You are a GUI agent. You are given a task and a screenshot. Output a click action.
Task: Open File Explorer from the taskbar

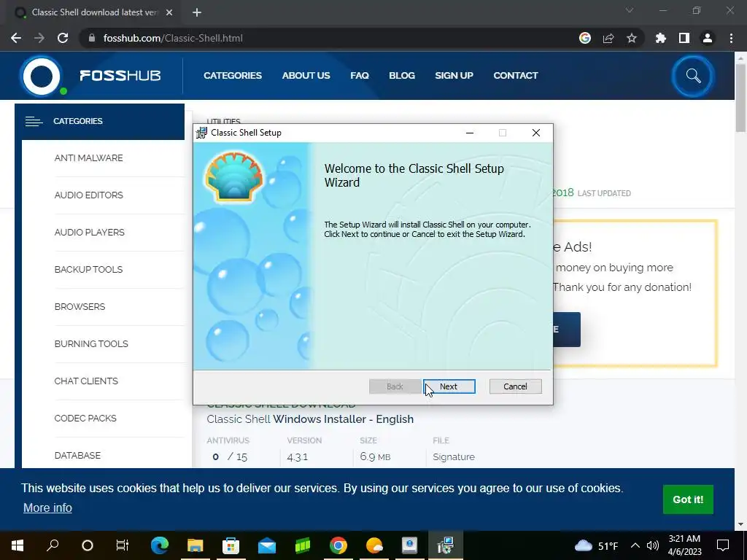point(196,545)
